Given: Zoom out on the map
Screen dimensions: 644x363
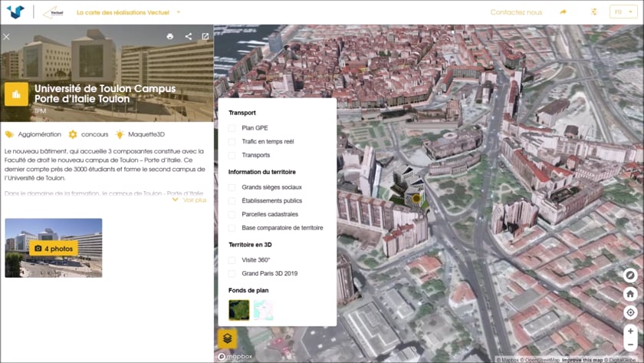Looking at the screenshot, I should (x=630, y=345).
